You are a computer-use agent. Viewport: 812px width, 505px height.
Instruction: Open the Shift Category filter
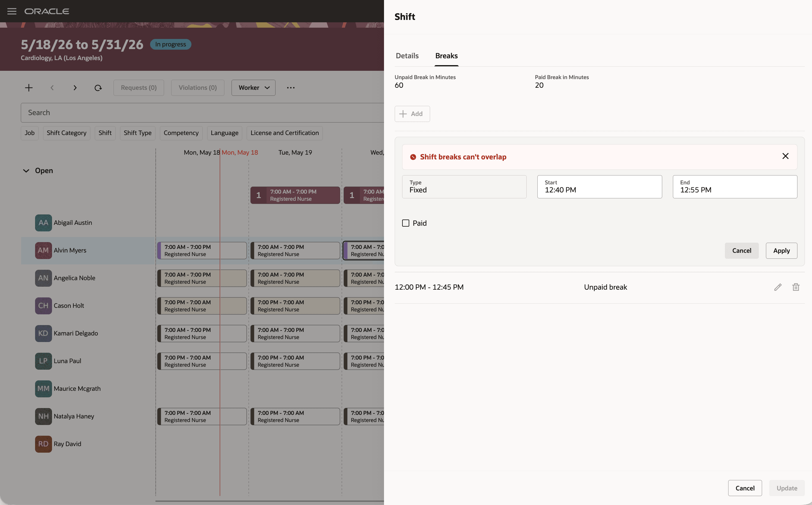66,133
